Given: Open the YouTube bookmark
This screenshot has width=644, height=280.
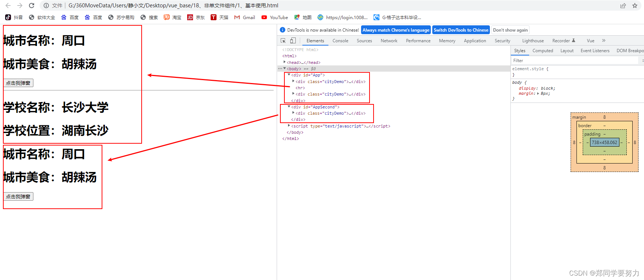Looking at the screenshot, I should click(274, 17).
